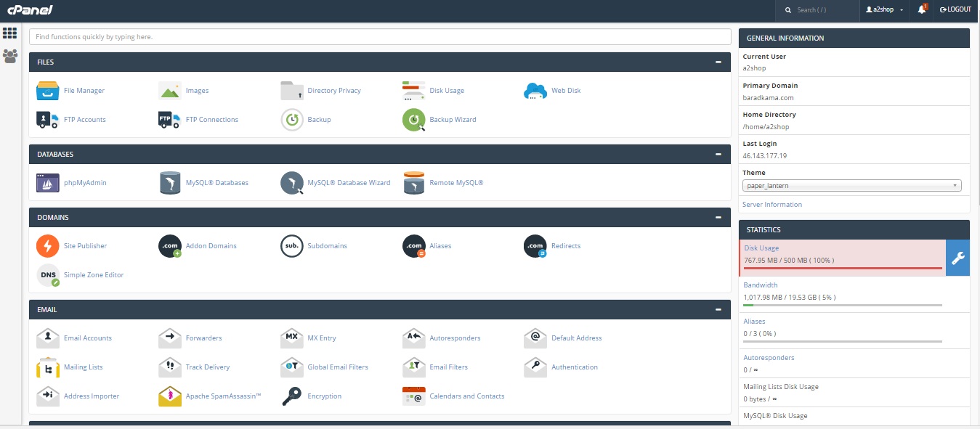Open the Authentication key icon
This screenshot has width=980, height=429.
tap(535, 367)
